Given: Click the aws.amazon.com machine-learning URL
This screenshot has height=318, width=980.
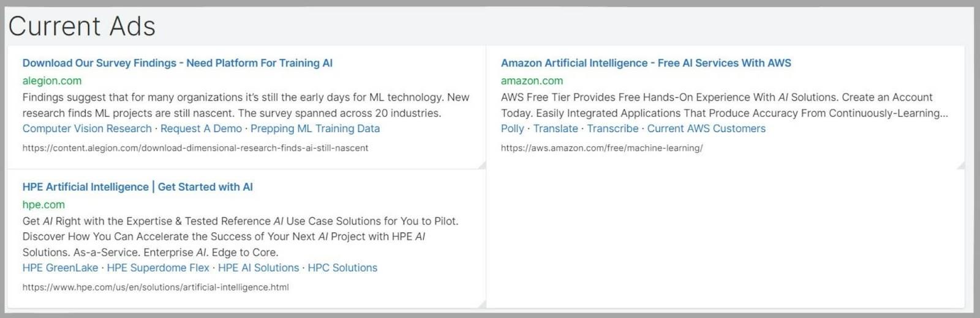Looking at the screenshot, I should pyautogui.click(x=601, y=148).
